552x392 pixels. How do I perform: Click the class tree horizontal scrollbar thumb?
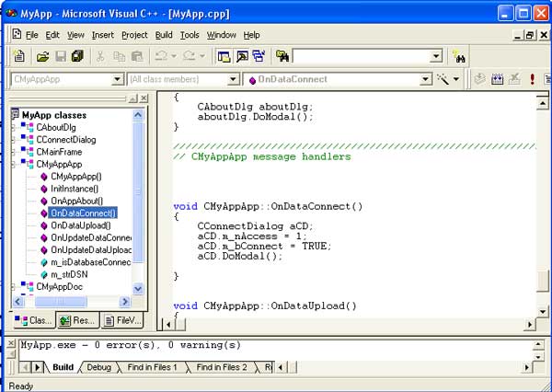61,302
